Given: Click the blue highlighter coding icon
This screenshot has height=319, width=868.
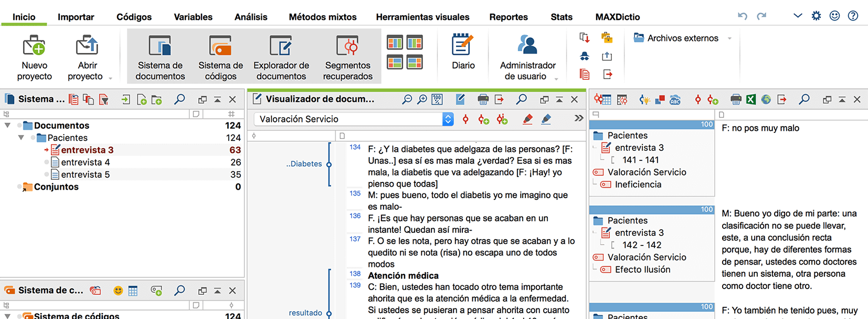Looking at the screenshot, I should tap(546, 119).
